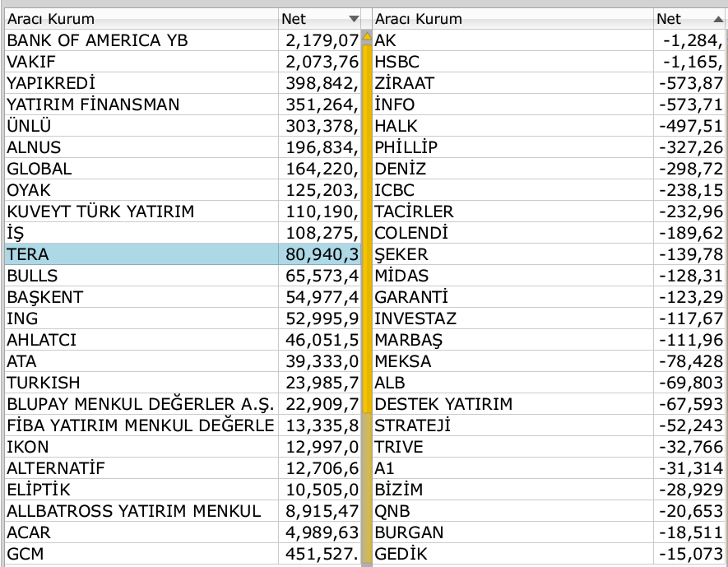Select the ATA row

[x=183, y=361]
